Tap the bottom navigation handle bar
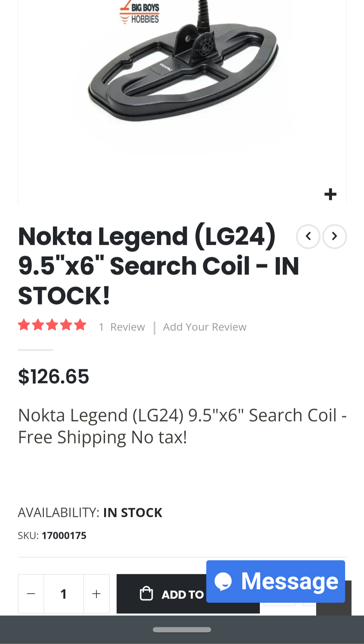Image resolution: width=364 pixels, height=644 pixels. [x=182, y=630]
